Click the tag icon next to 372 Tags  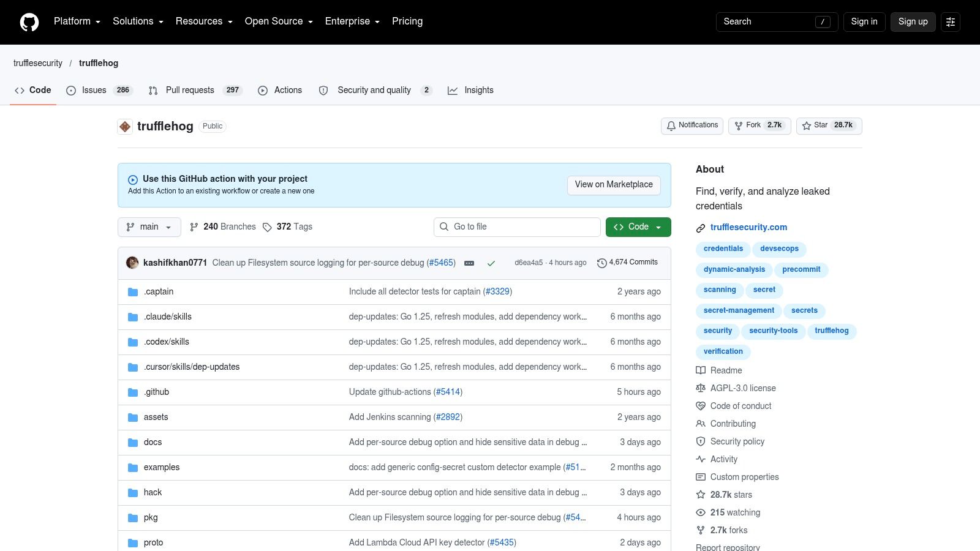[x=267, y=227]
